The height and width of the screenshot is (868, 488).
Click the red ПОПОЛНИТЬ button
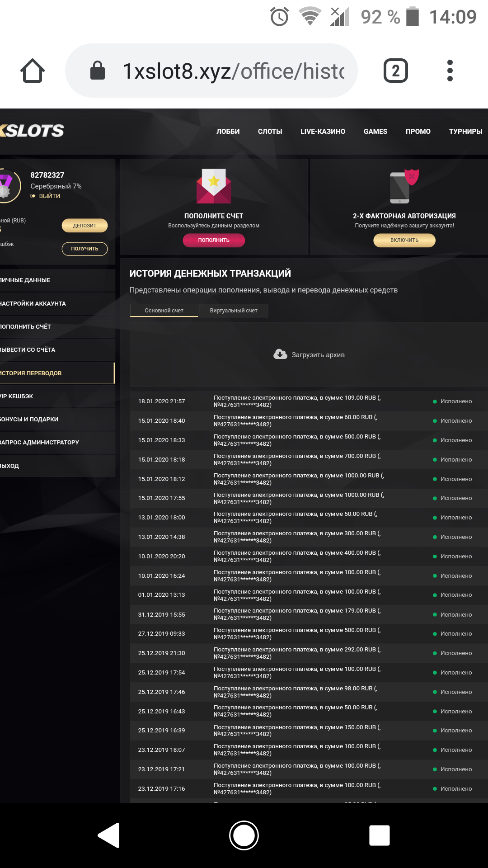214,240
